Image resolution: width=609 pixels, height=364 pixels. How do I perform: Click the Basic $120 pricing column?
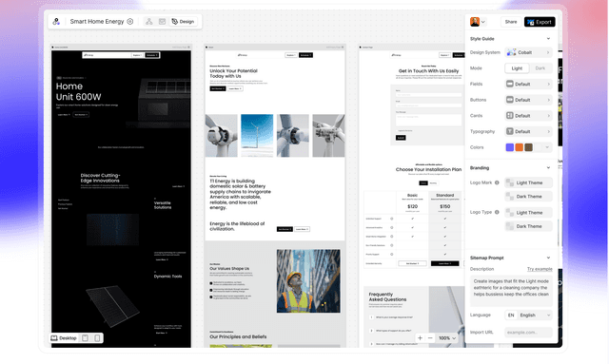(x=412, y=229)
